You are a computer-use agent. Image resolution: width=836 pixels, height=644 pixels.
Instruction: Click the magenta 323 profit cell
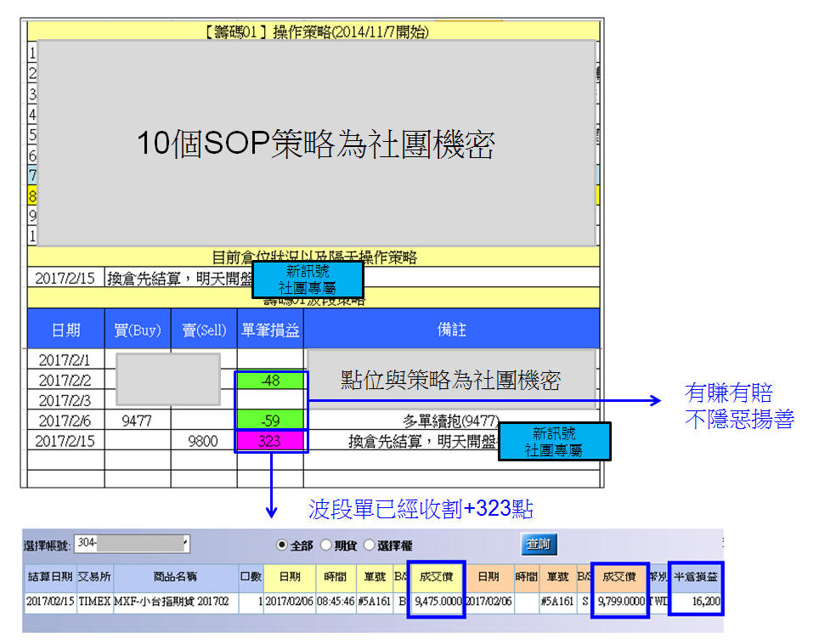click(x=270, y=441)
